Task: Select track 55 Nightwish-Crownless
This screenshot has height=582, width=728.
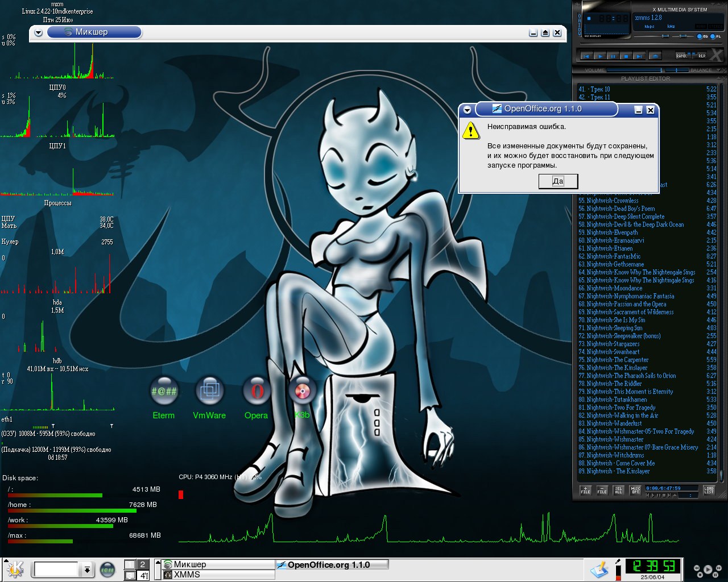Action: 647,201
